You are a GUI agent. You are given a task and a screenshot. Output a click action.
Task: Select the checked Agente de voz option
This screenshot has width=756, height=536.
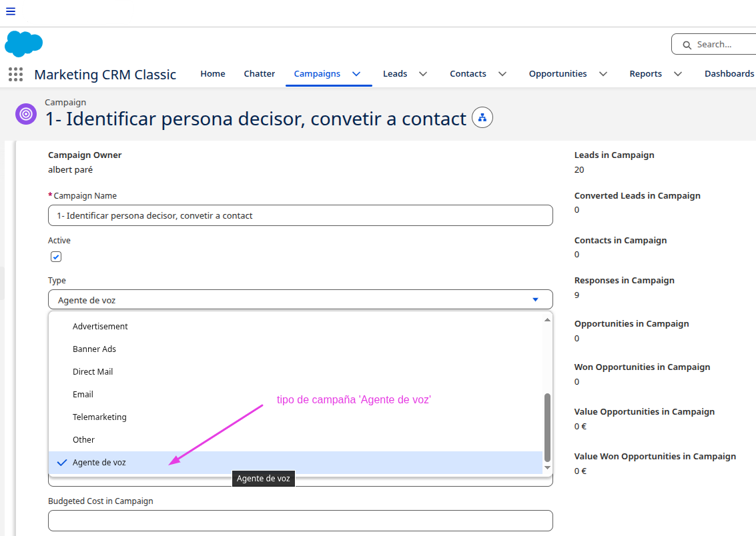point(296,462)
